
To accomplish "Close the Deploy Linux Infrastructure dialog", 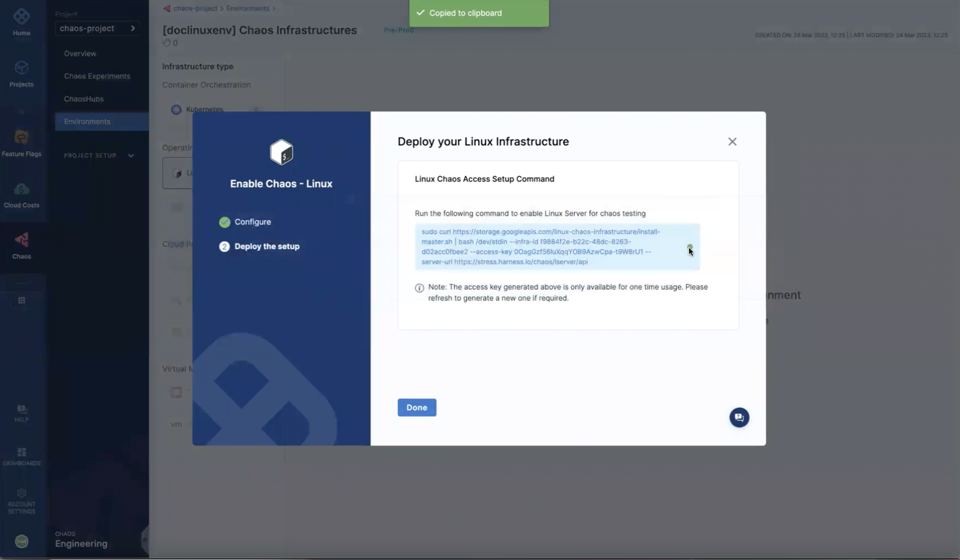I will tap(732, 142).
